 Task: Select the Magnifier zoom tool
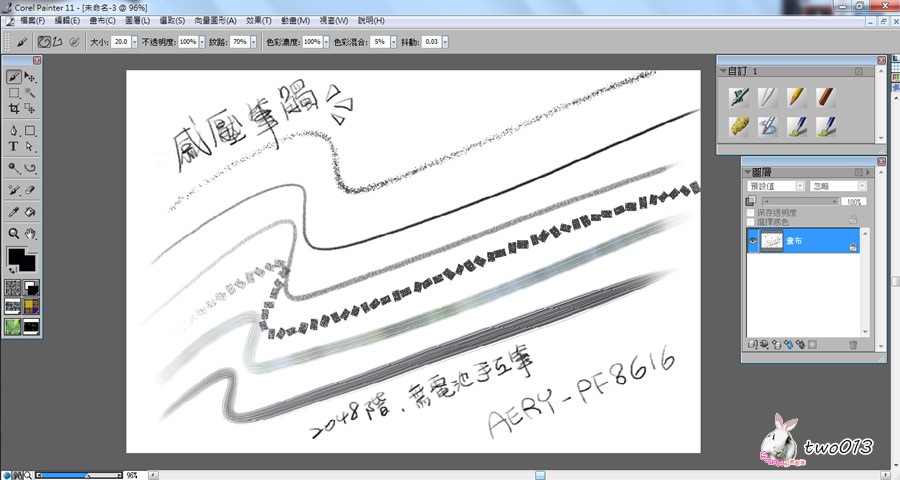point(14,234)
